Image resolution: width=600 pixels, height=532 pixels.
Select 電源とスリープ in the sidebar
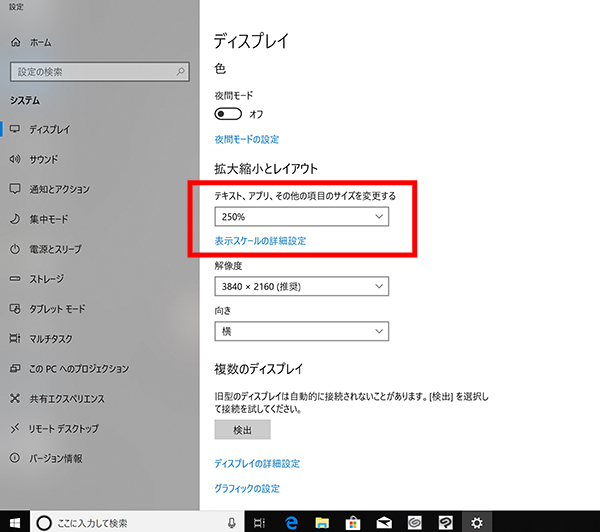click(x=56, y=249)
